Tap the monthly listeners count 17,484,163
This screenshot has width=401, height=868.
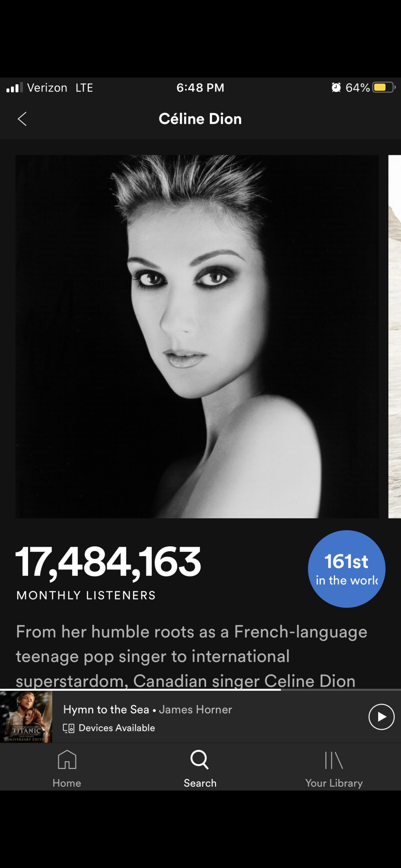[108, 562]
